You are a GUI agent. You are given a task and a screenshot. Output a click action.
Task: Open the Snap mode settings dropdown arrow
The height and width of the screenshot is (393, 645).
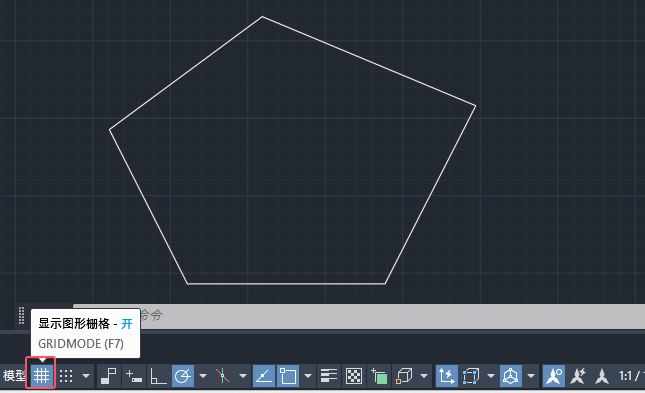[86, 375]
